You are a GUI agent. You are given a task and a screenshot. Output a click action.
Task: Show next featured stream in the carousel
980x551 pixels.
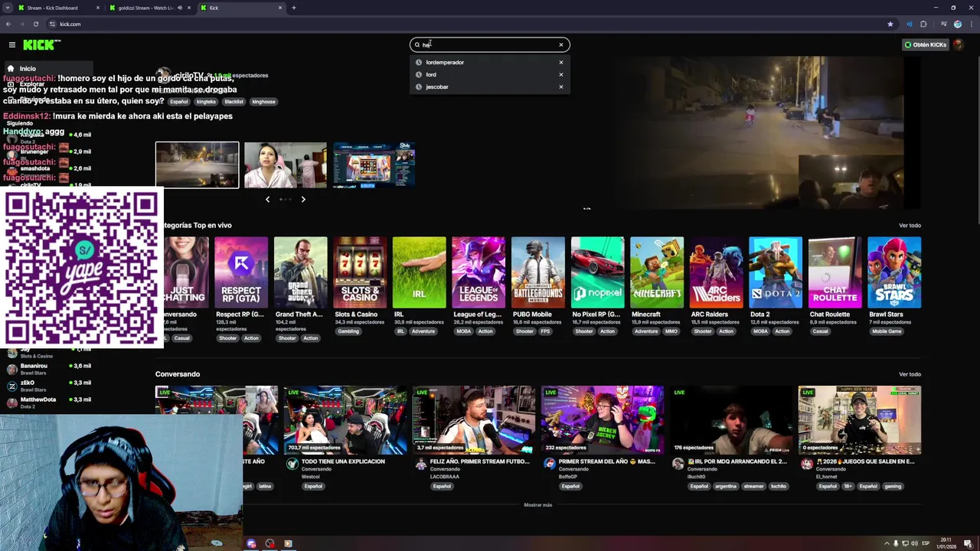click(303, 199)
